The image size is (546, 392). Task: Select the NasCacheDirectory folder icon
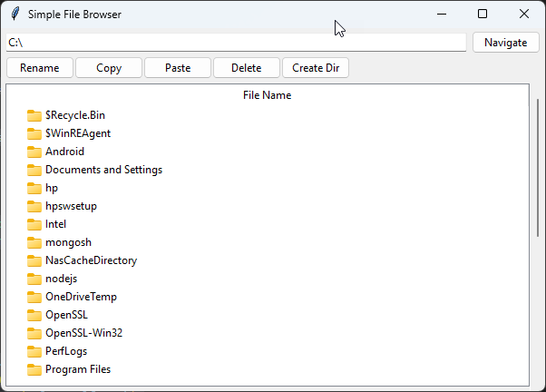tap(34, 260)
